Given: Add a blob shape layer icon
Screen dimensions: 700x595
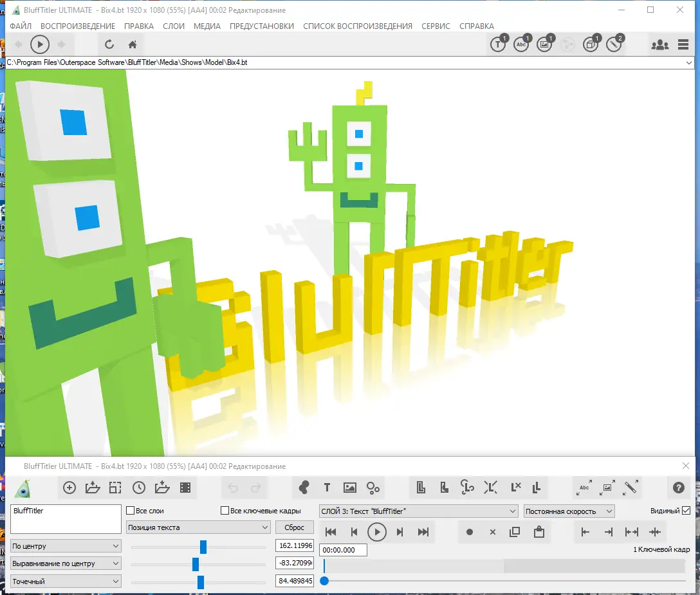Looking at the screenshot, I should (304, 488).
